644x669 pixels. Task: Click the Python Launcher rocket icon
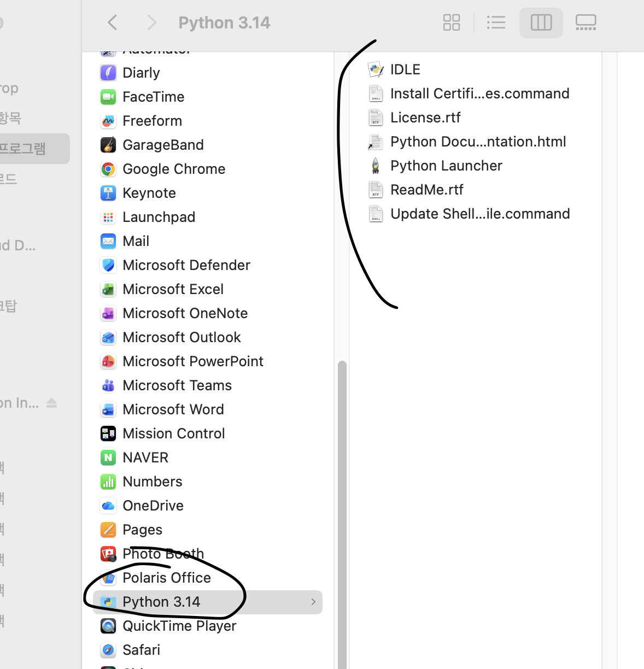[x=376, y=166]
